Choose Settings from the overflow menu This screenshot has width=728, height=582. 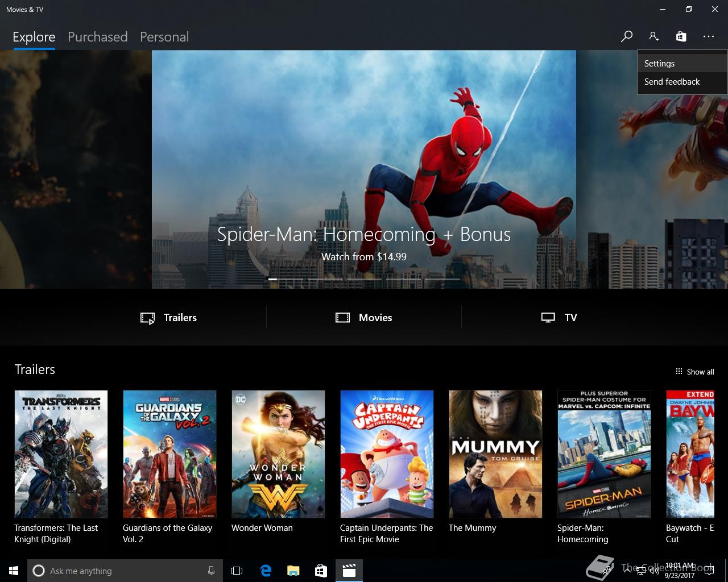click(682, 64)
